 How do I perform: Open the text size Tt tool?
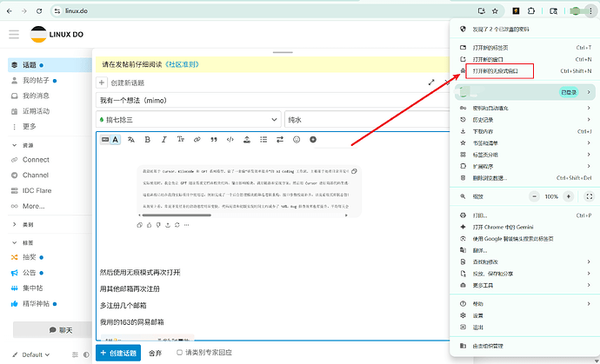(181, 140)
